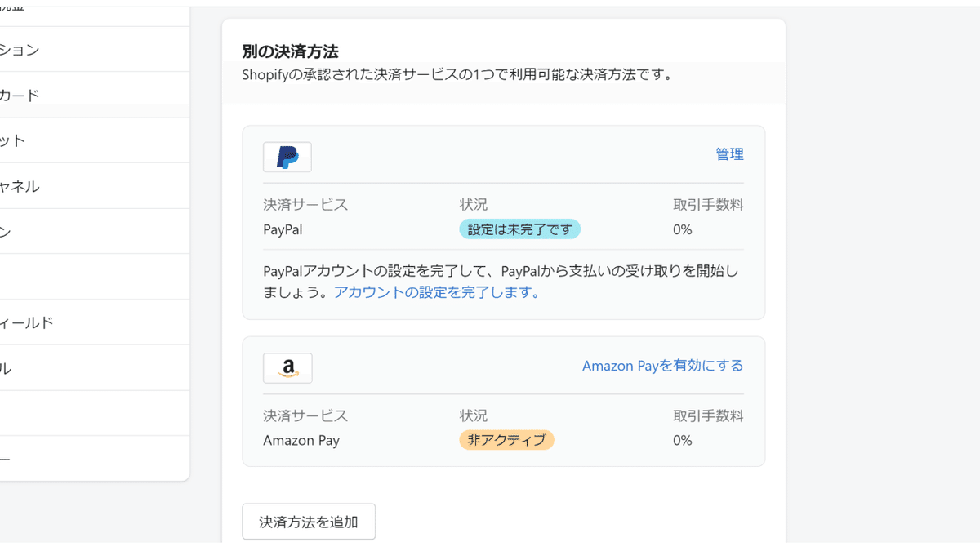Viewport: 980px width, 551px height.
Task: Click the 0% fee in Amazon Pay row
Action: pyautogui.click(x=682, y=440)
